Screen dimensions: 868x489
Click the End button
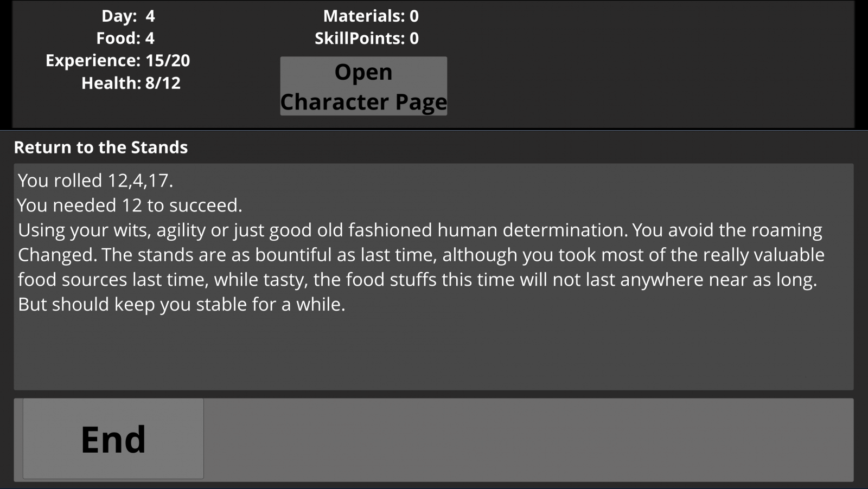[x=113, y=439]
